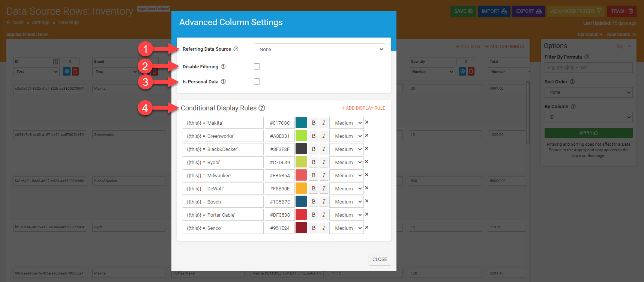
Task: Open the size dropdown for 'Porter Cable' rule
Action: pos(347,215)
